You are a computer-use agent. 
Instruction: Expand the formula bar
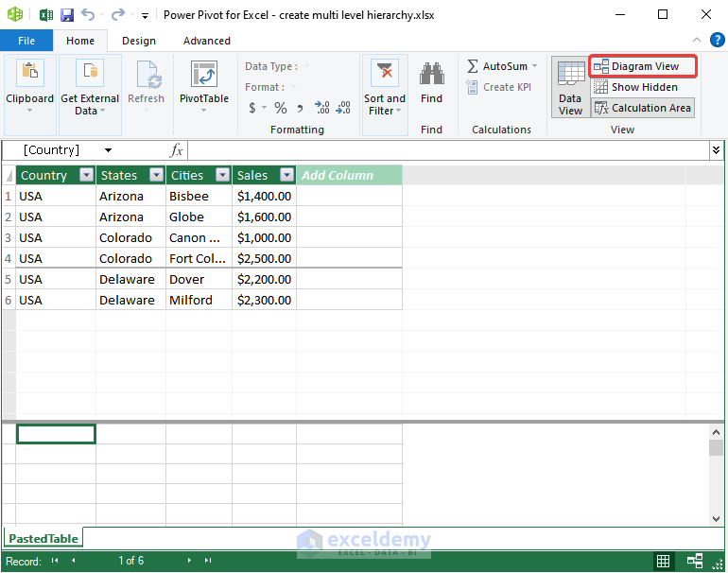716,150
